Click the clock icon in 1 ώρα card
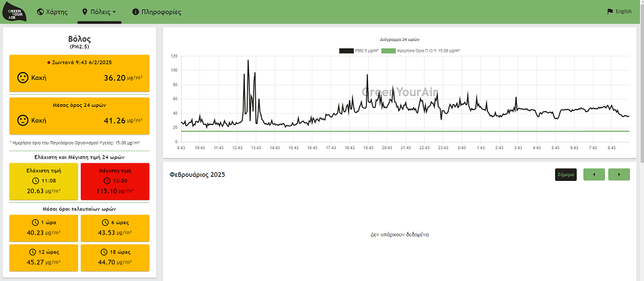Screen dimensions: 644x281 pyautogui.click(x=35, y=223)
